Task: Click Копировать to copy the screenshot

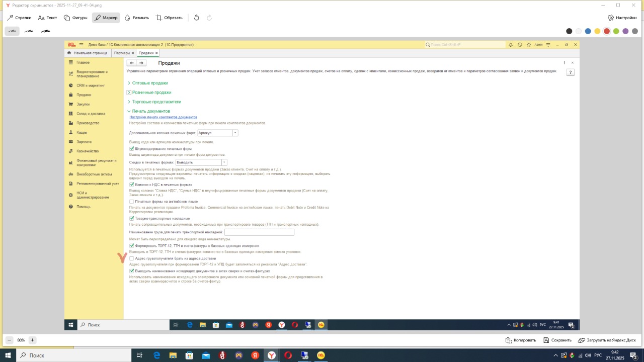Action: click(521, 340)
